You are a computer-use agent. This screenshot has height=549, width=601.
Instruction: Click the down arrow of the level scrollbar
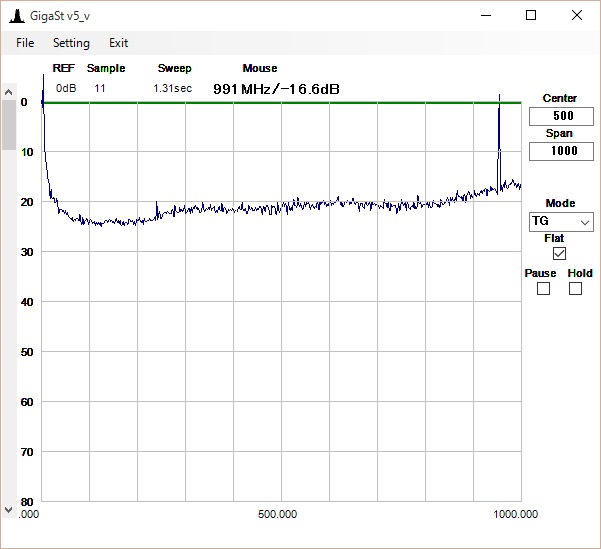tap(8, 509)
